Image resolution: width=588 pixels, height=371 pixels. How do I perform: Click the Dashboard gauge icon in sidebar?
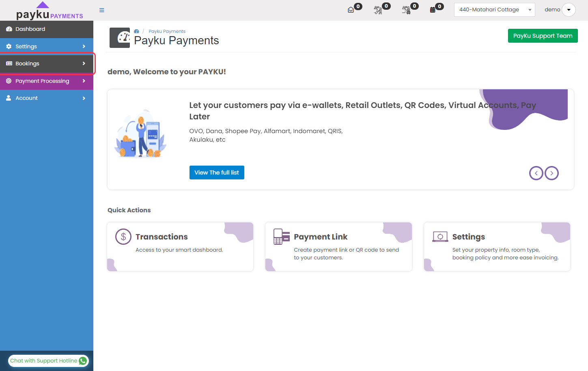point(9,29)
